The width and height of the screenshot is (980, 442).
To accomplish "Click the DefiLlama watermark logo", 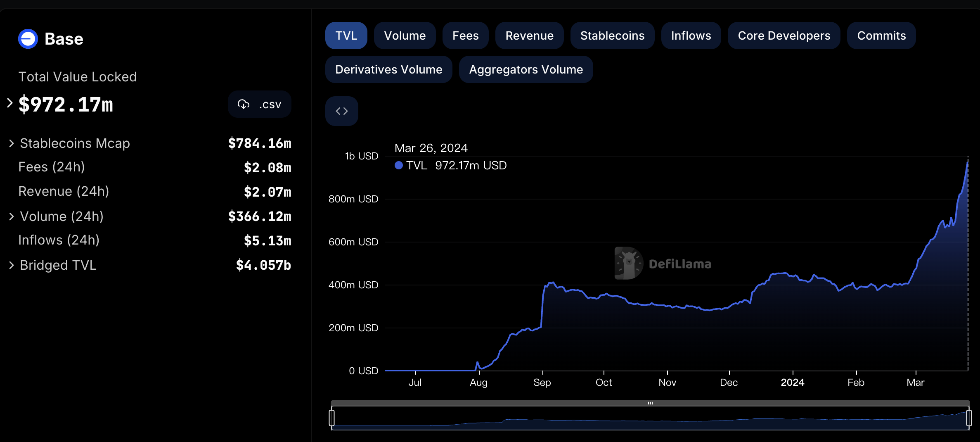I will point(628,263).
